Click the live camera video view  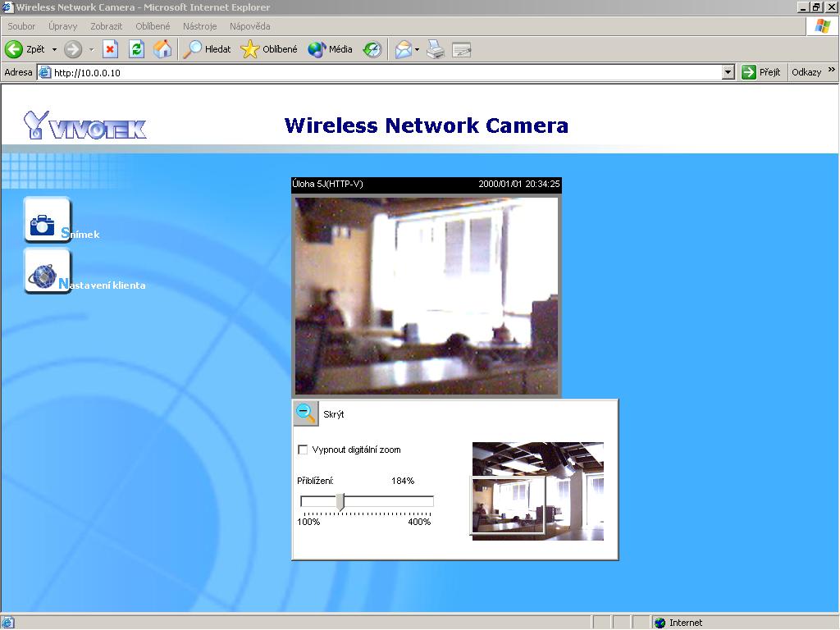coord(427,296)
